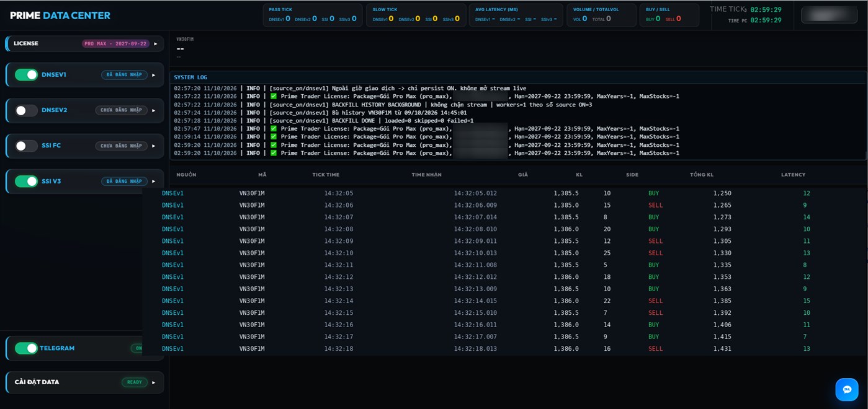Click green checkmark in 02:59:14 log line

coord(273,137)
